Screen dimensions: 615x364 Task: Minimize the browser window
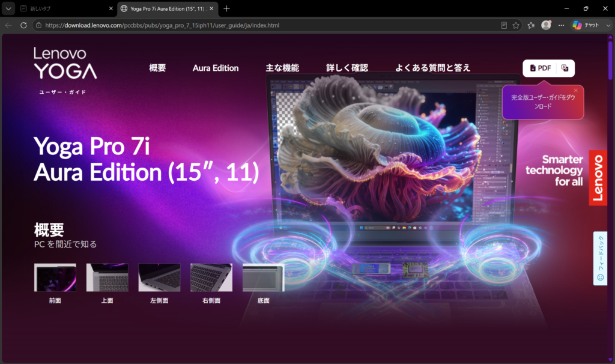click(566, 8)
